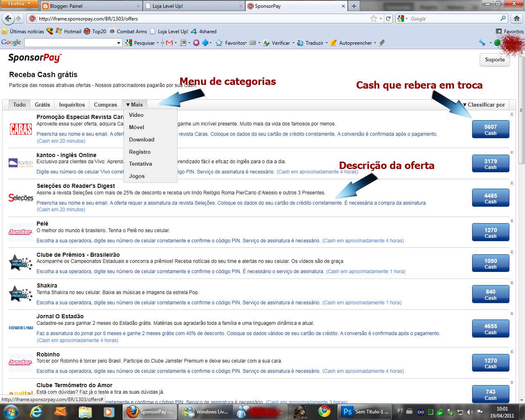
Task: Select the Grátis category tab
Action: click(x=42, y=105)
